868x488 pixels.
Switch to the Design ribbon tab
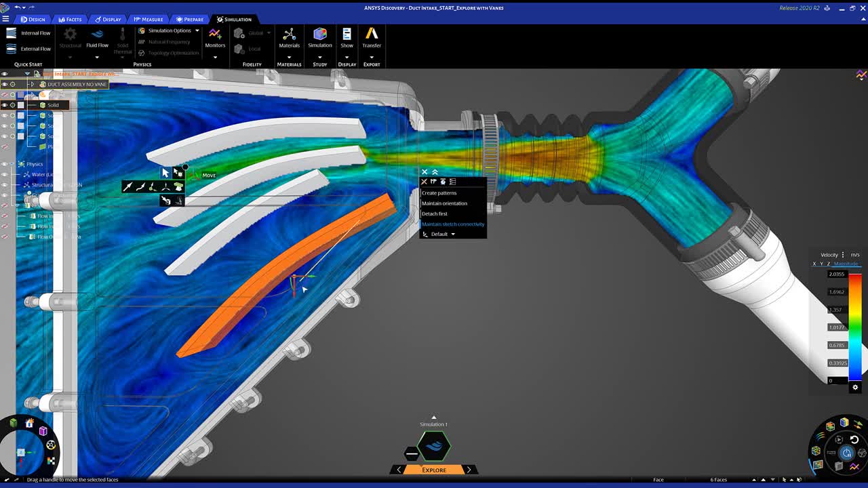tap(33, 19)
